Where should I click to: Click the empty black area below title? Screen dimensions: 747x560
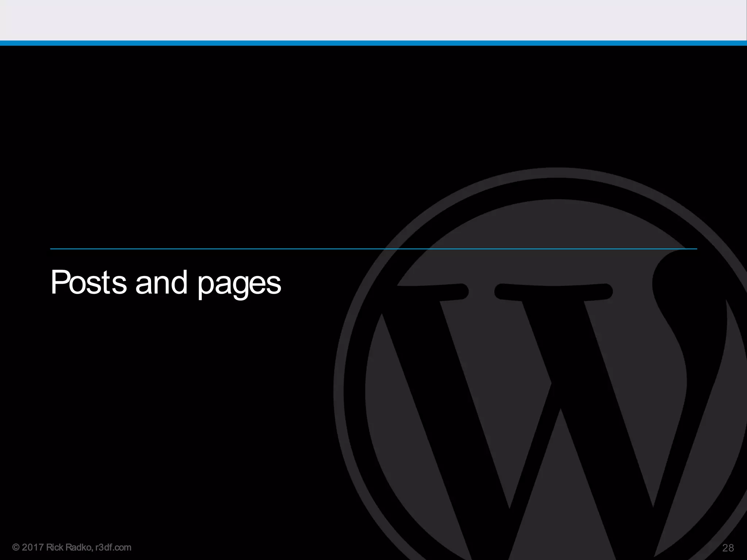coord(164,419)
